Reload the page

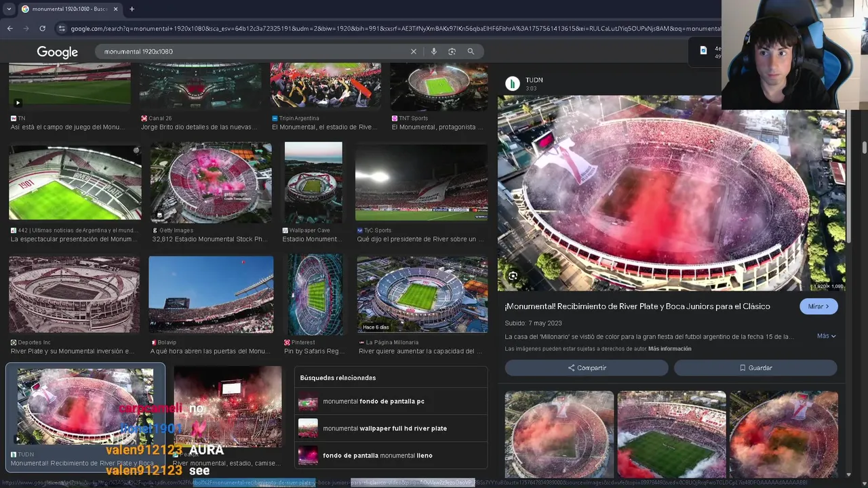pyautogui.click(x=42, y=28)
